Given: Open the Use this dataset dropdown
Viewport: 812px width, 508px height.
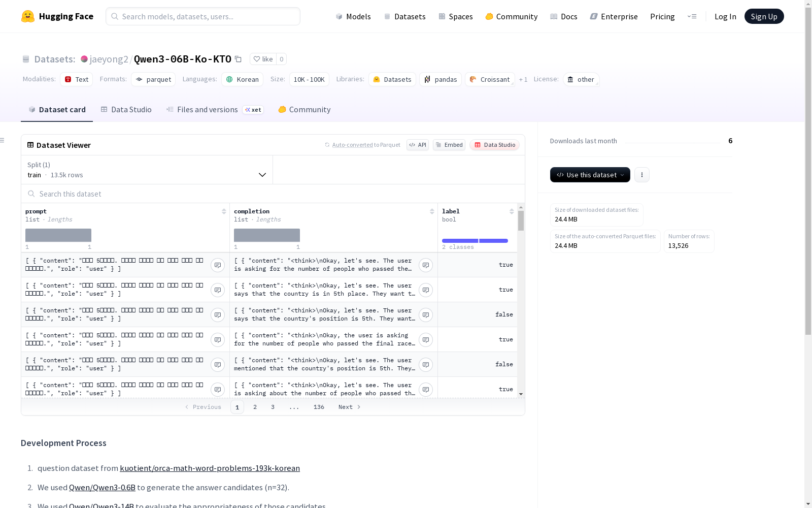Looking at the screenshot, I should point(590,175).
